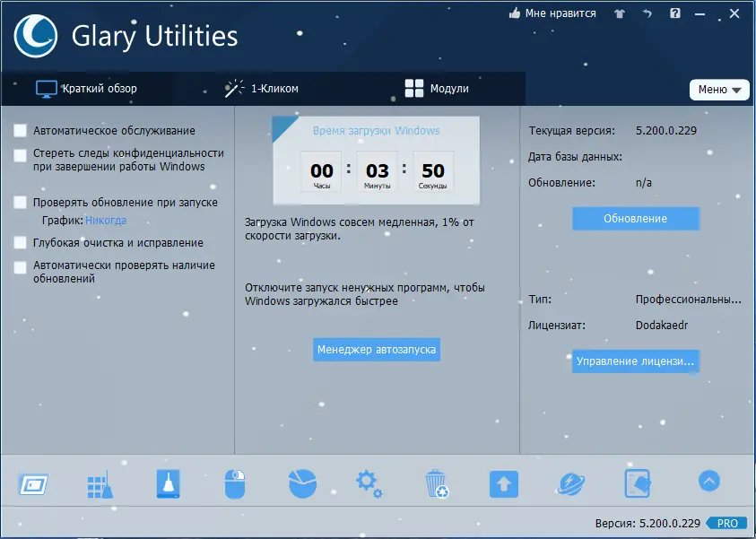
Task: Expand bottom toolbar with round chevron-up icon
Action: [x=709, y=481]
